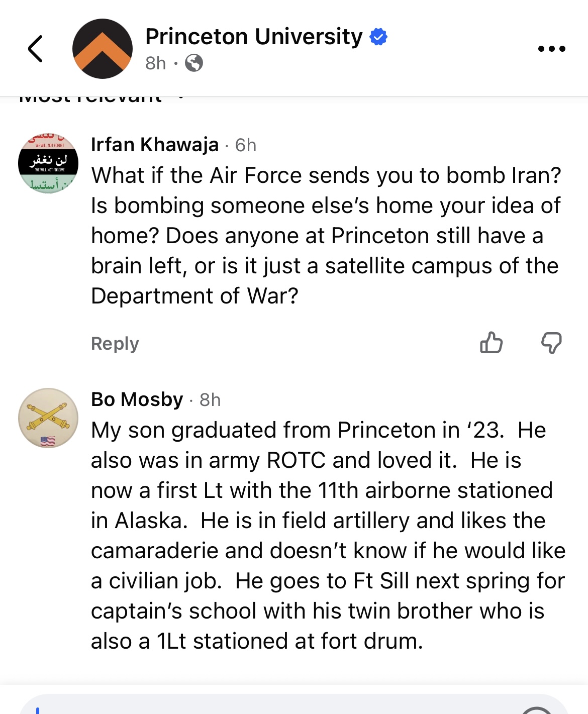The width and height of the screenshot is (588, 714).
Task: Open Bo Mosby's crossed-cannons avatar
Action: point(48,418)
